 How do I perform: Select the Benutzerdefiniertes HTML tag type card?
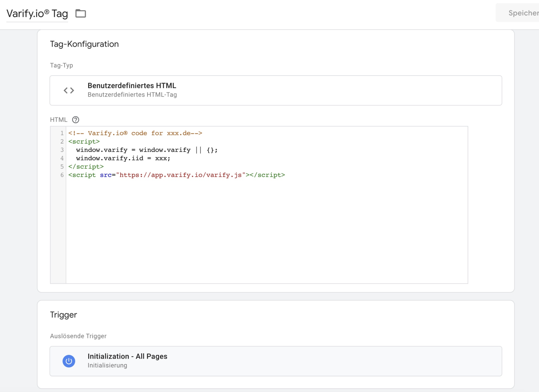[x=276, y=90]
